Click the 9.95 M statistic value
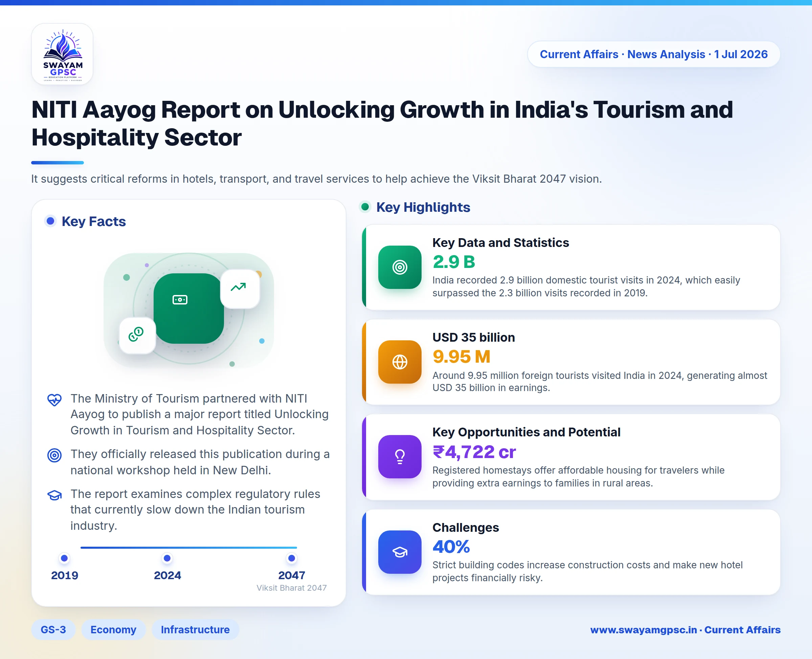Screen dimensions: 812x659 coord(461,357)
